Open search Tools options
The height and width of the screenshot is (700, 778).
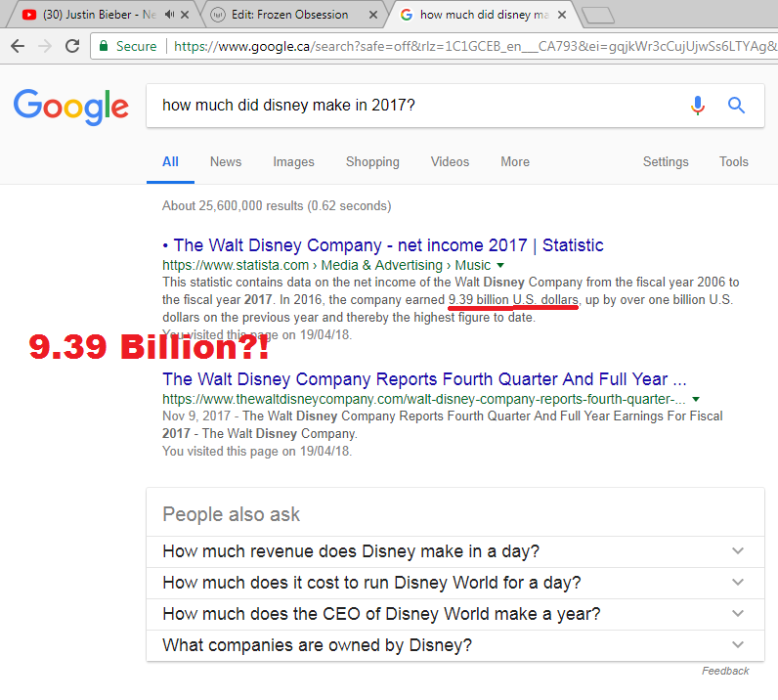tap(734, 162)
